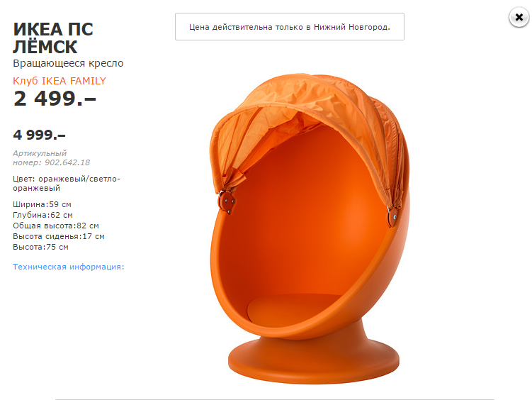
Task: Click the Высота 75 см dimension line
Action: [40, 247]
